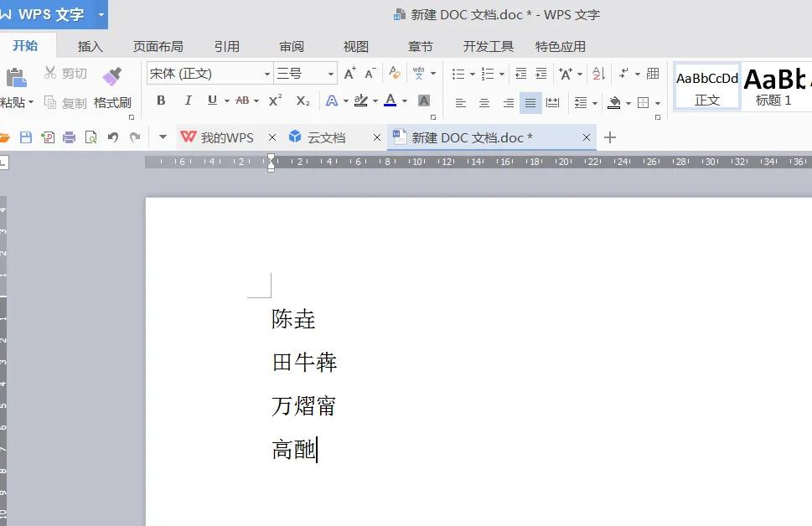Open print preview icon

tap(91, 137)
